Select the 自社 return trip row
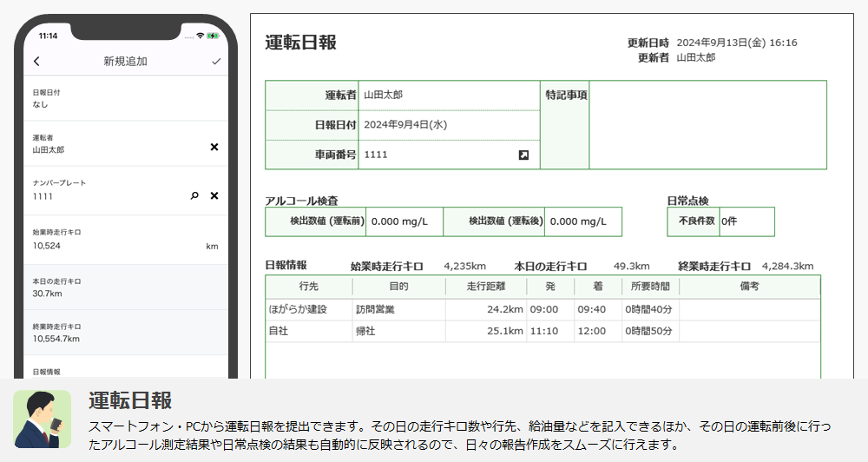 [x=542, y=331]
